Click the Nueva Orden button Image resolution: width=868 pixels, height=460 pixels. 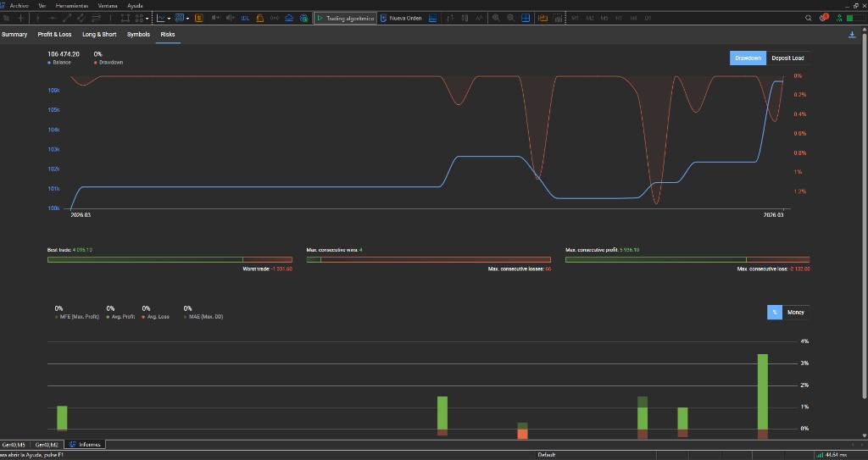(401, 18)
